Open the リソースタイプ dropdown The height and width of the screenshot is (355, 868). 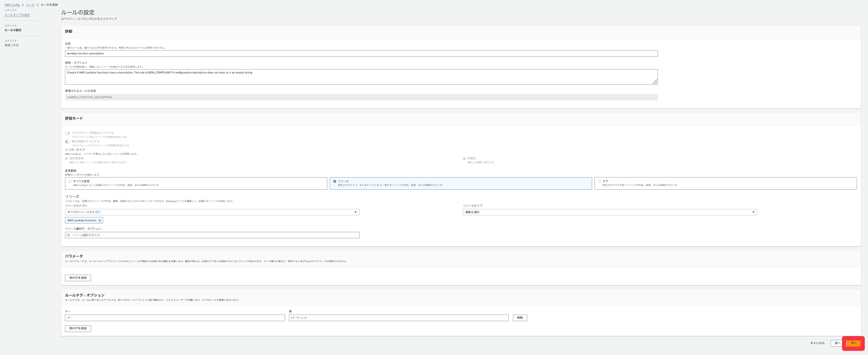coord(610,212)
